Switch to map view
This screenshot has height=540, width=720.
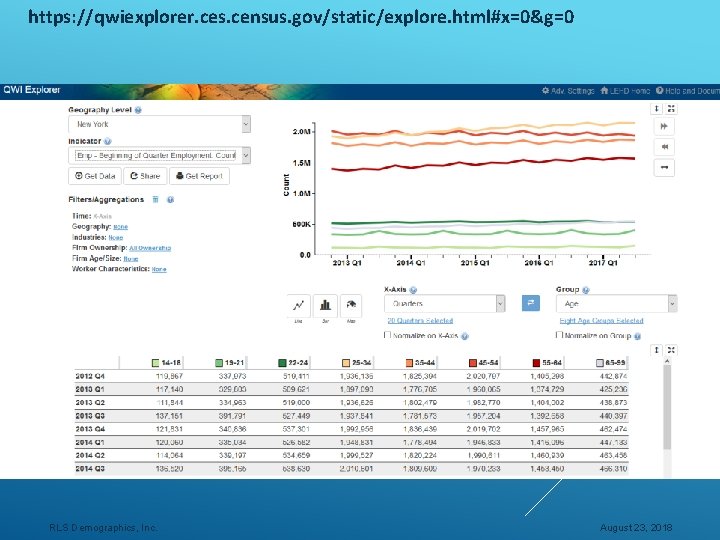[x=351, y=305]
